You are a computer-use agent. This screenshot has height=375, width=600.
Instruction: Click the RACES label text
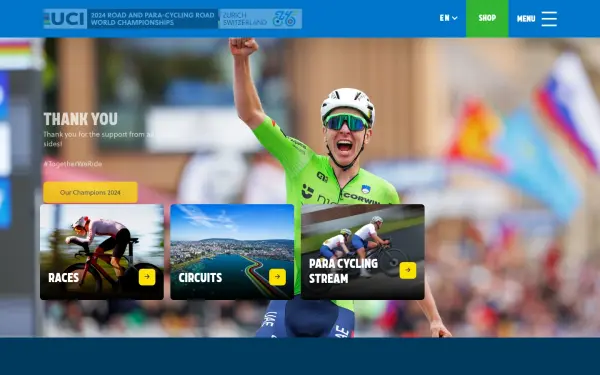[64, 278]
